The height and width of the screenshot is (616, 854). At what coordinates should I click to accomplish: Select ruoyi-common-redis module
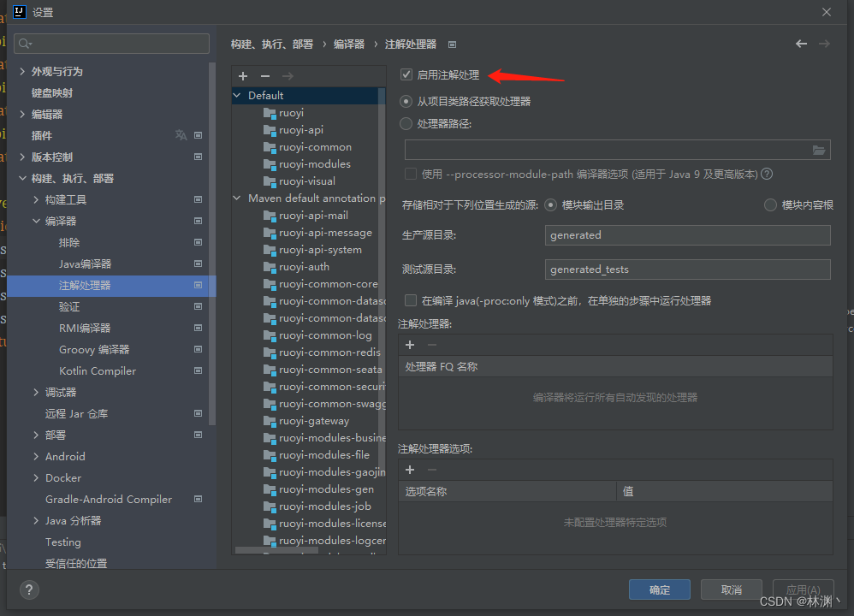pyautogui.click(x=330, y=352)
